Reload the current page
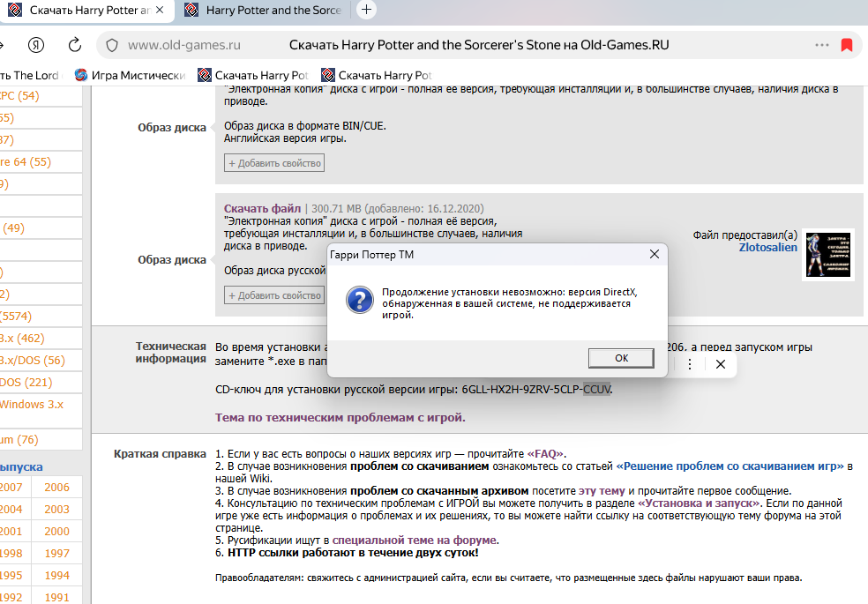Viewport: 868px width, 604px height. pyautogui.click(x=75, y=45)
